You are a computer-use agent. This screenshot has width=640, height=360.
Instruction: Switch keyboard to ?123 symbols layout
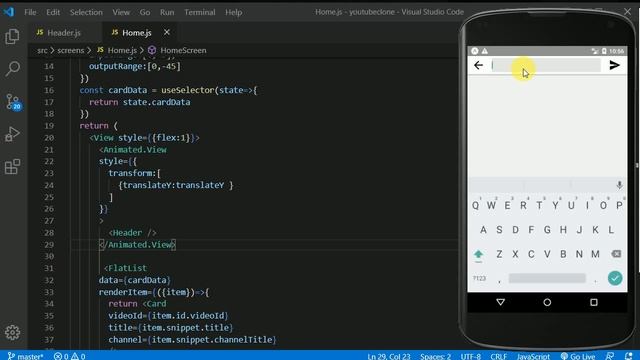pos(479,278)
